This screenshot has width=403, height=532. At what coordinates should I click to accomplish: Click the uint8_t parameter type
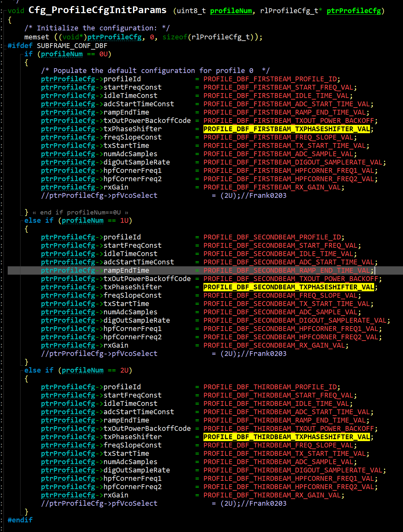pos(191,11)
